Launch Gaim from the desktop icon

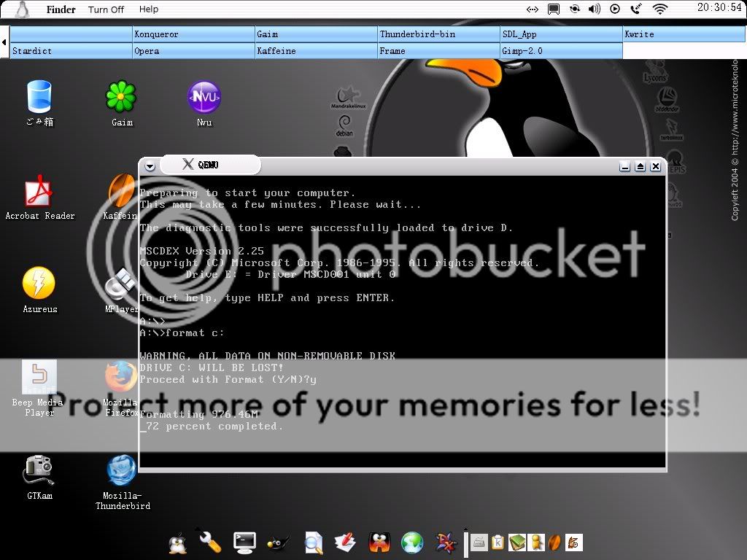[121, 97]
